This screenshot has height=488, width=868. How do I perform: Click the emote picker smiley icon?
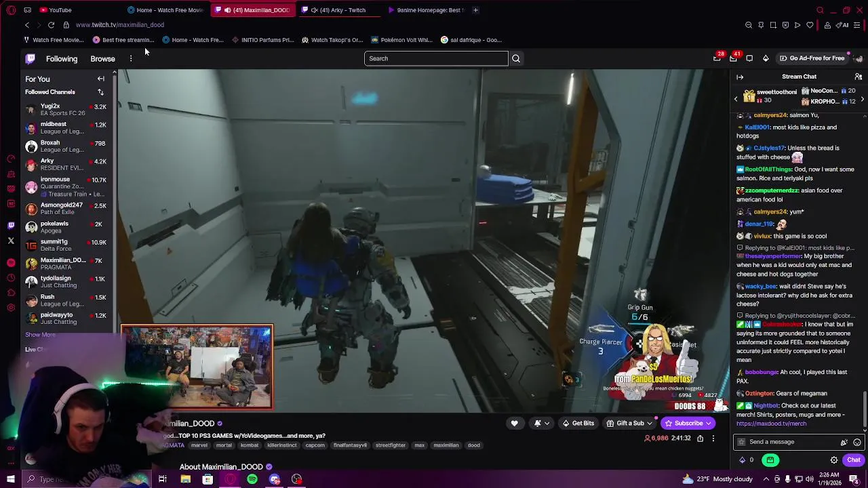pos(857,442)
